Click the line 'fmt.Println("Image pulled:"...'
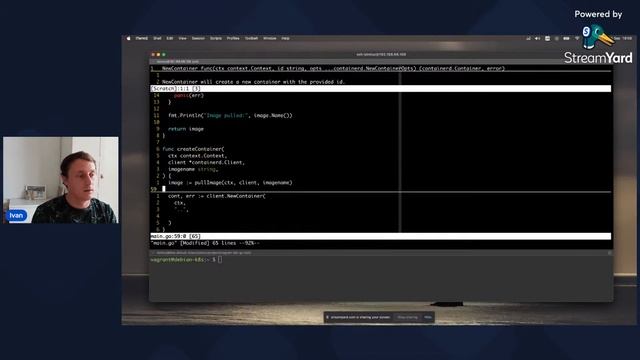Screen dimensions: 640x360 point(230,116)
